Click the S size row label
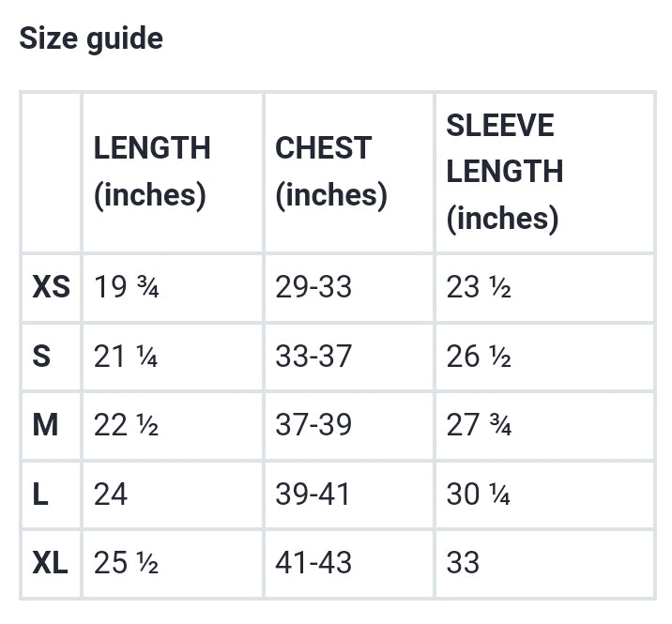 (x=41, y=356)
